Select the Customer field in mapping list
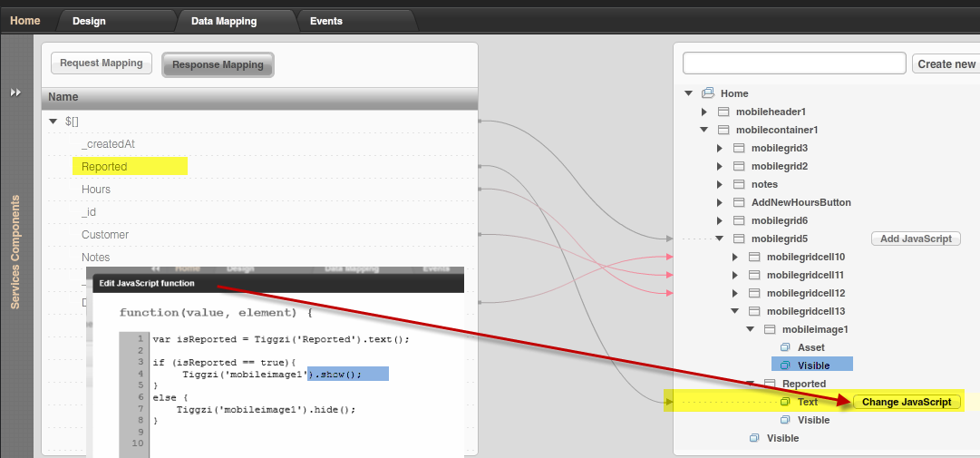This screenshot has height=458, width=980. coord(105,235)
